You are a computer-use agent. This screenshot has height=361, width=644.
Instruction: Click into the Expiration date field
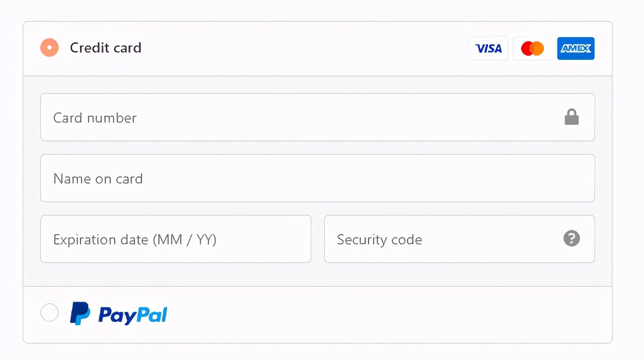tap(258, 239)
